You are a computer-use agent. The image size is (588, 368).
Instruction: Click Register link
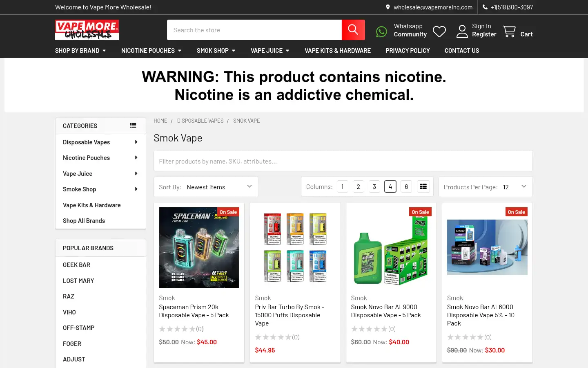[x=484, y=34]
